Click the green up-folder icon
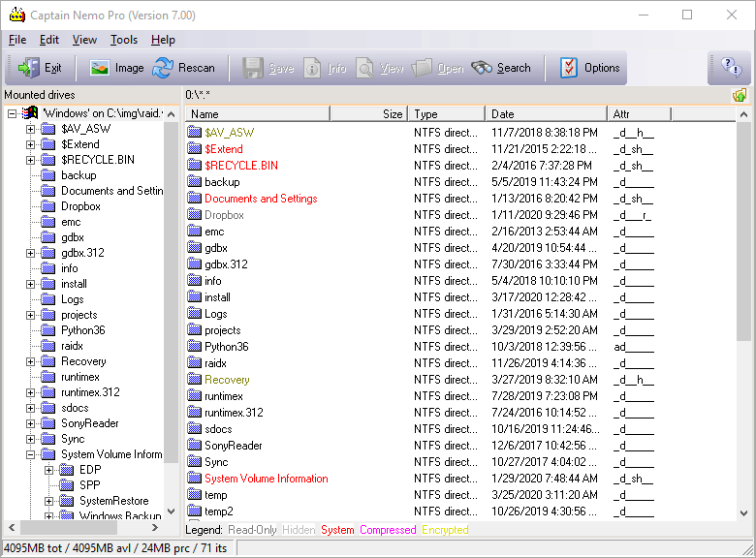Screen dimensions: 756x558 [x=740, y=95]
